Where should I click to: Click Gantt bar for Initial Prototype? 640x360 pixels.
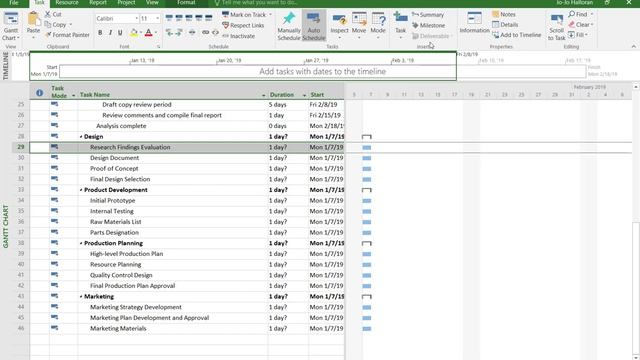tap(367, 201)
